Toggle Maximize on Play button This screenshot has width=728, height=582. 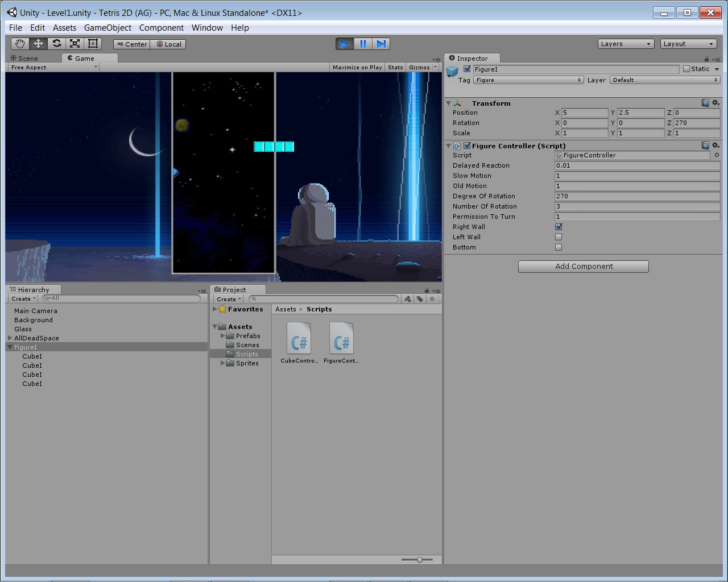click(357, 68)
